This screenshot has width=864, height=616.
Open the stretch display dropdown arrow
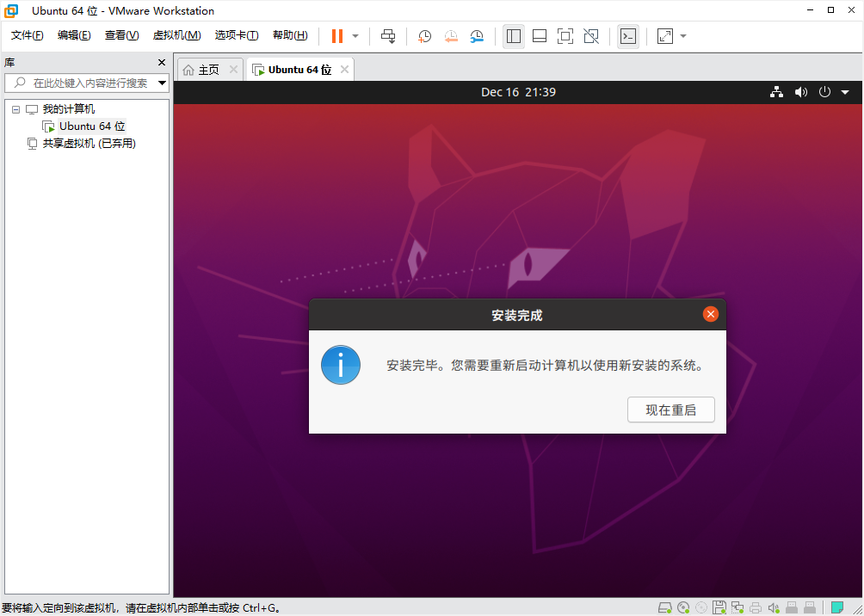[683, 36]
